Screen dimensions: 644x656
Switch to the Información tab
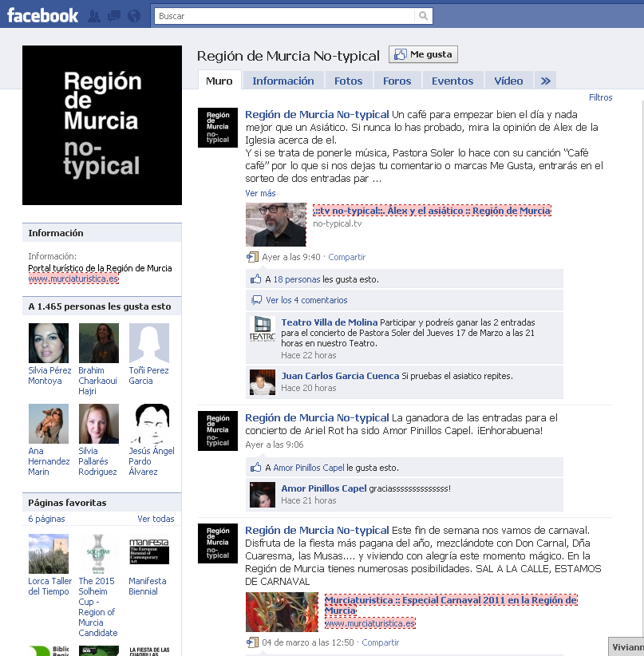[283, 81]
